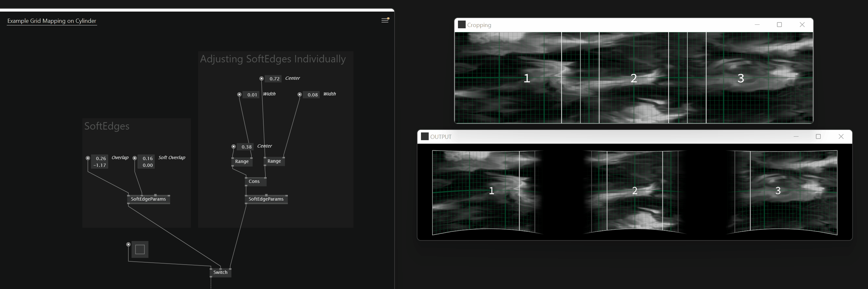This screenshot has height=289, width=868.
Task: Toggle the checkbox connected to Switch
Action: (140, 249)
